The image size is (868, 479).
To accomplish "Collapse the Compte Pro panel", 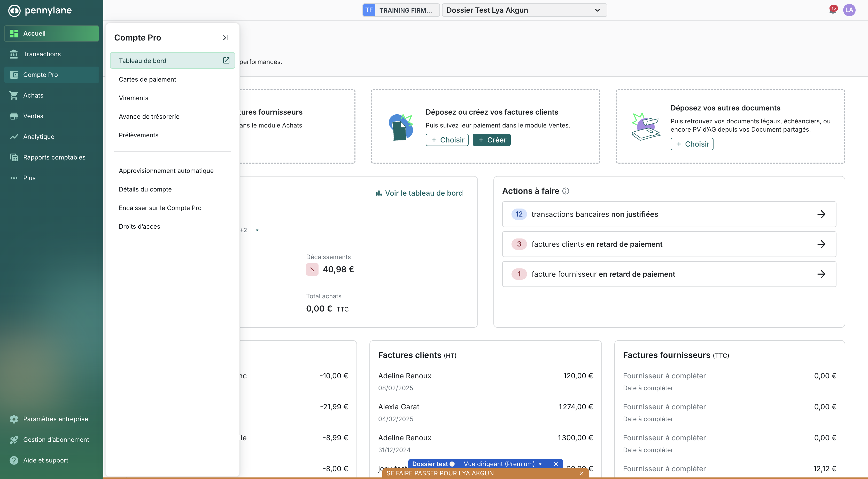I will [x=226, y=38].
